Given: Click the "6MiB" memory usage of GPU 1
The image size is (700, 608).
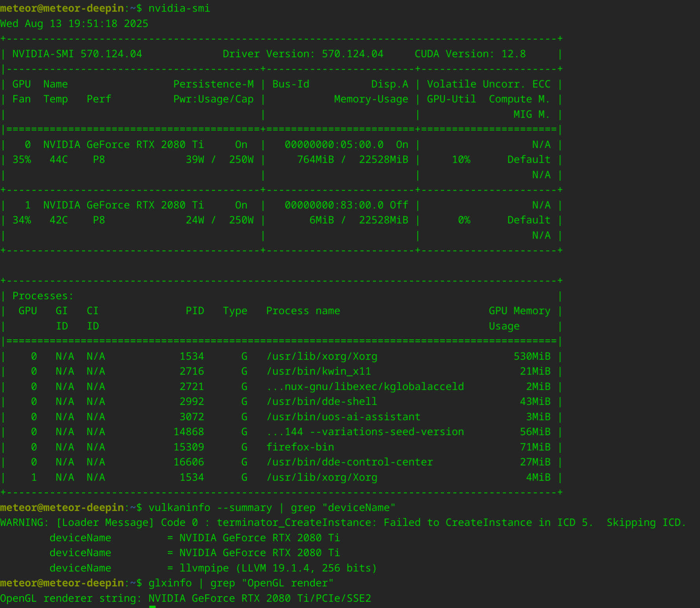Looking at the screenshot, I should pyautogui.click(x=322, y=220).
